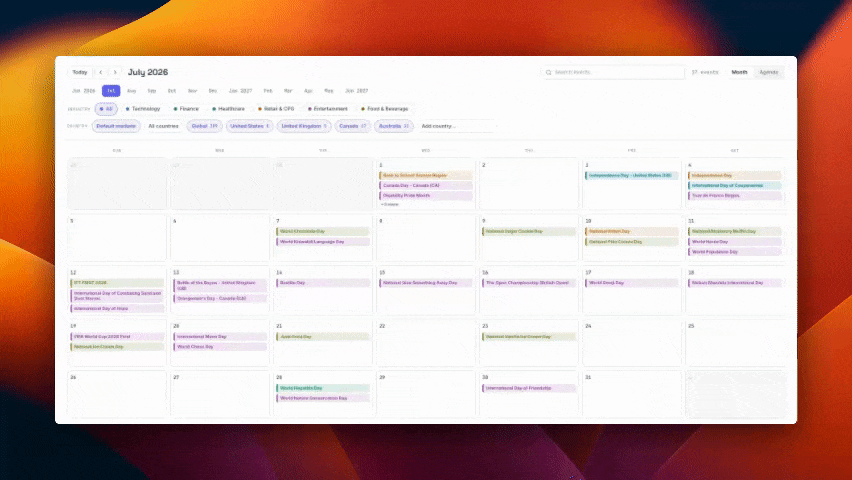Open Battle of the Boyne event

click(x=220, y=285)
